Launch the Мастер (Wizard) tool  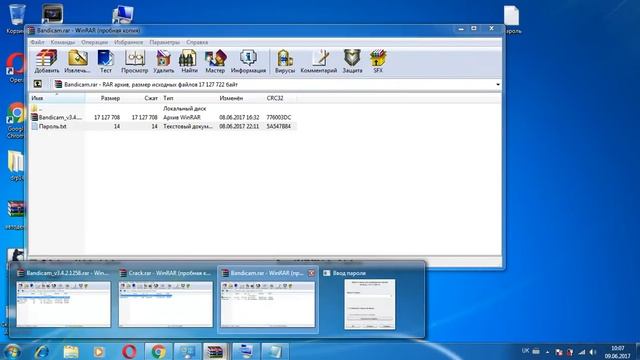pyautogui.click(x=215, y=62)
